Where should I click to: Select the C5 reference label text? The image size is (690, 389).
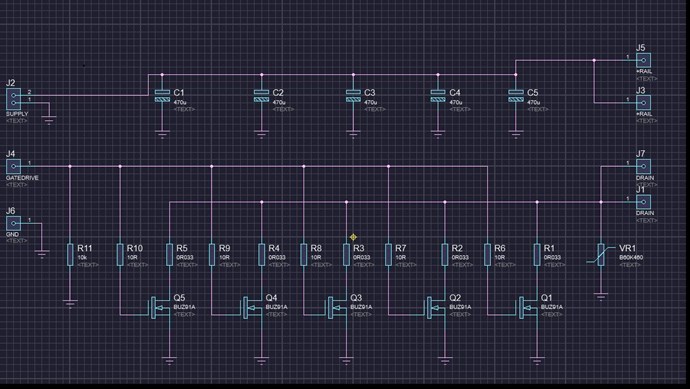pyautogui.click(x=532, y=93)
